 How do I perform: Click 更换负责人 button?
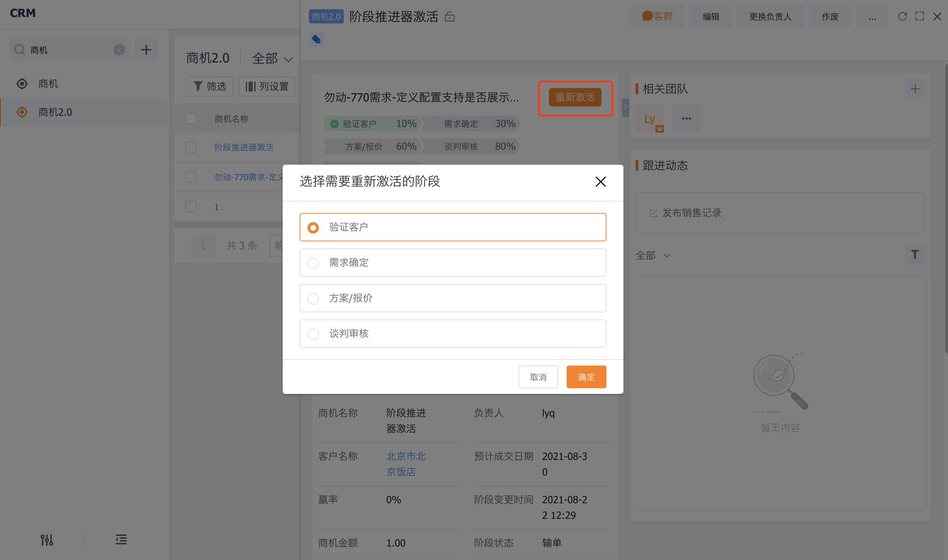pos(770,16)
